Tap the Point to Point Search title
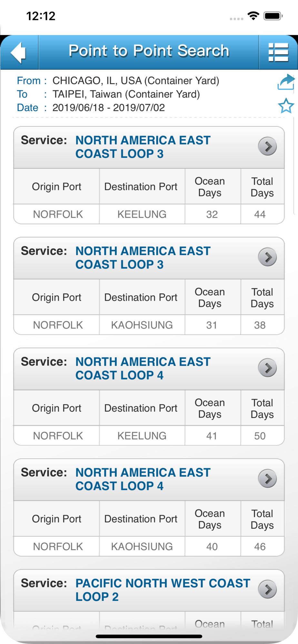This screenshot has height=644, width=298. 149,51
